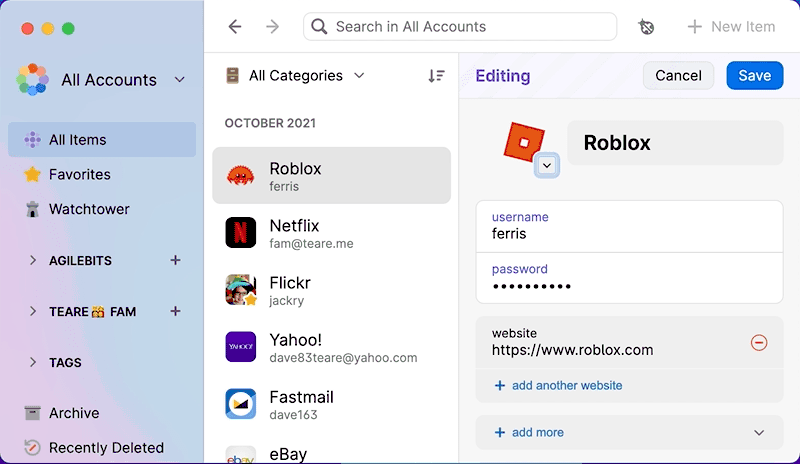Screen dimensions: 800x464
Task: Click the plus next to AGILEBITS
Action: [175, 260]
